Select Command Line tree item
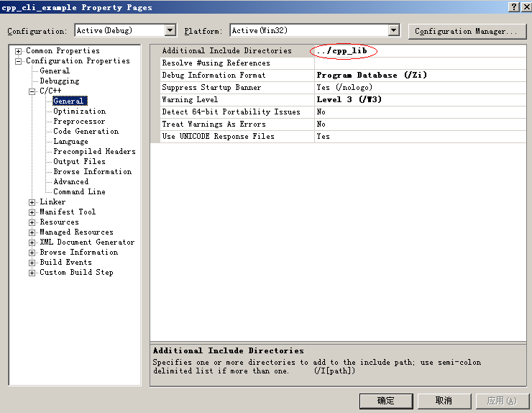 (79, 192)
